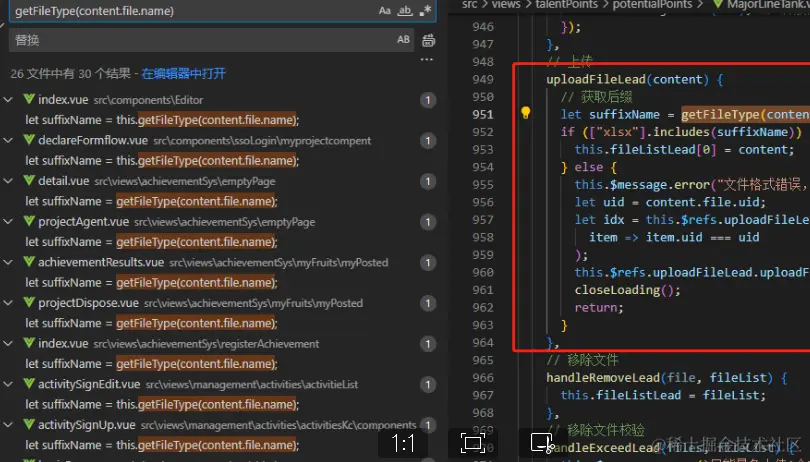
Task: Select match line under declareFormflow.vue
Action: point(162,161)
